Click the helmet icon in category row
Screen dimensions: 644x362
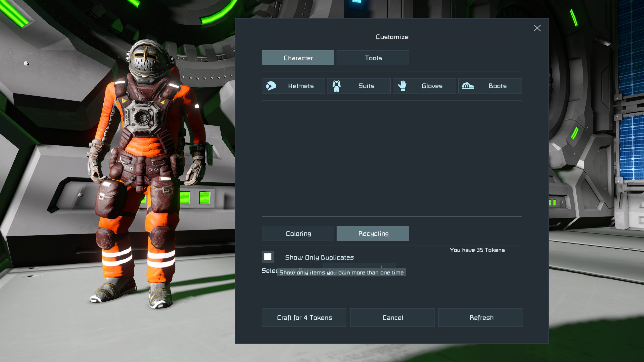point(271,86)
